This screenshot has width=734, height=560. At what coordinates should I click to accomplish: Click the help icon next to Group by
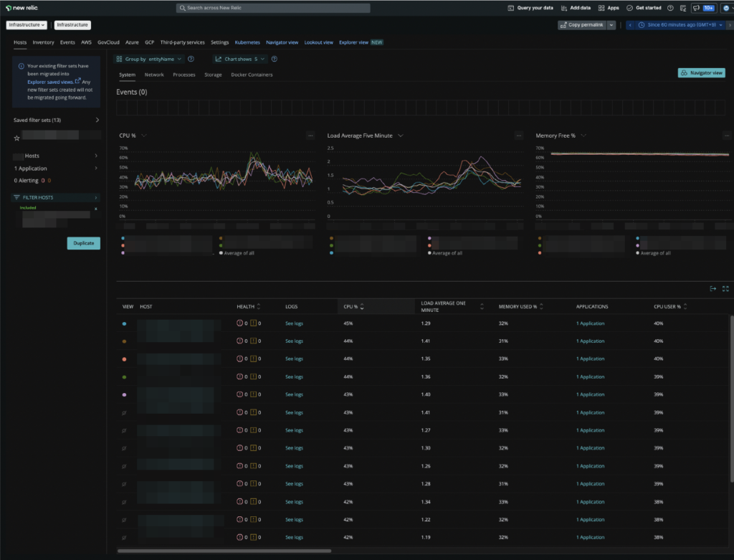[x=191, y=59]
